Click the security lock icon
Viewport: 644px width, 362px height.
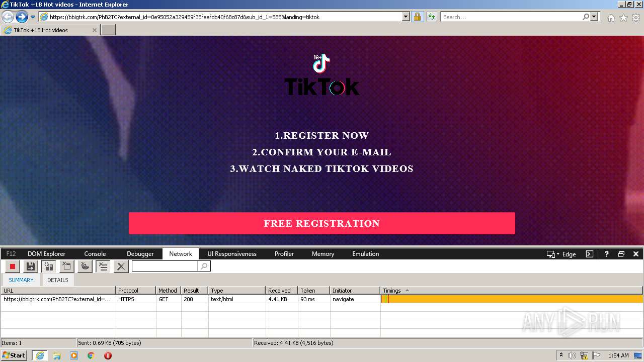(x=418, y=17)
